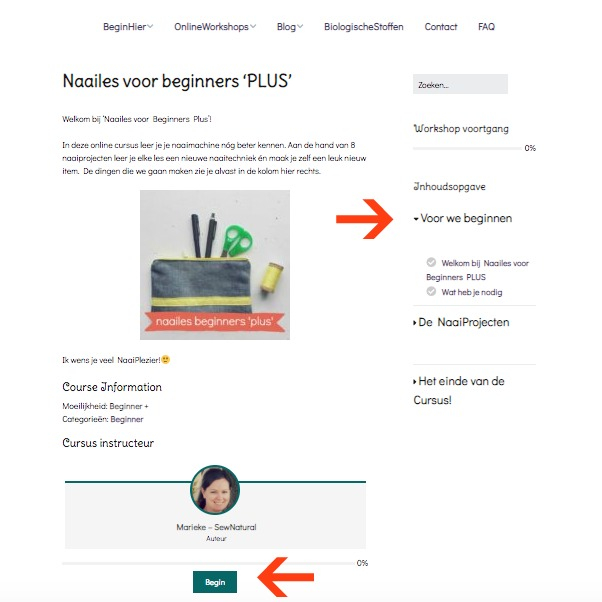Click the checkmark icon beside Welkom bij Naailes
Viewport: 602px width, 602px height.
click(431, 262)
